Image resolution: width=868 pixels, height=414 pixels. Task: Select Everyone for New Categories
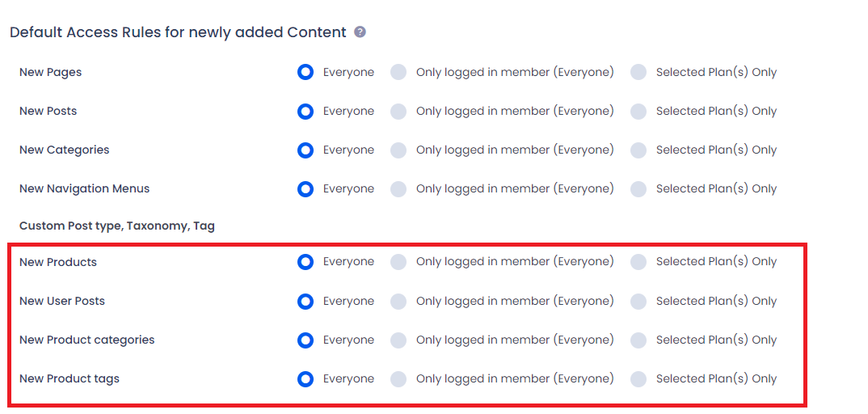coord(305,150)
